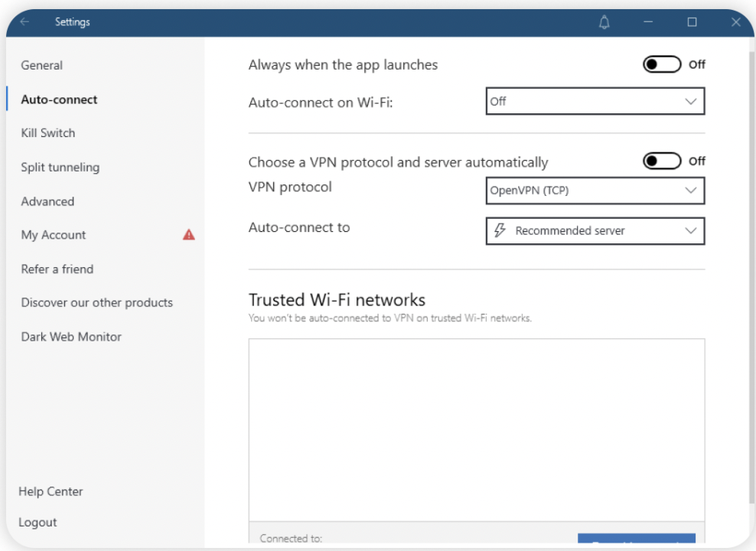Click the red warning icon beside My Account
This screenshot has width=756, height=551.
[x=189, y=235]
